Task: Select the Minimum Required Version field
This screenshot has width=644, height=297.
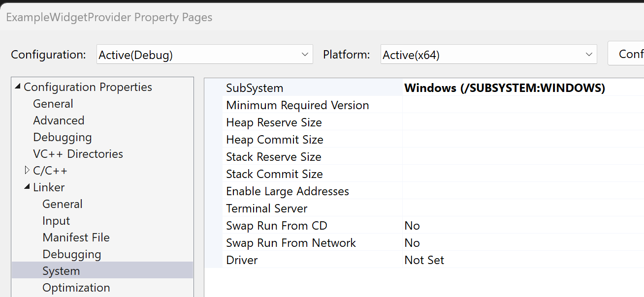Action: point(297,105)
